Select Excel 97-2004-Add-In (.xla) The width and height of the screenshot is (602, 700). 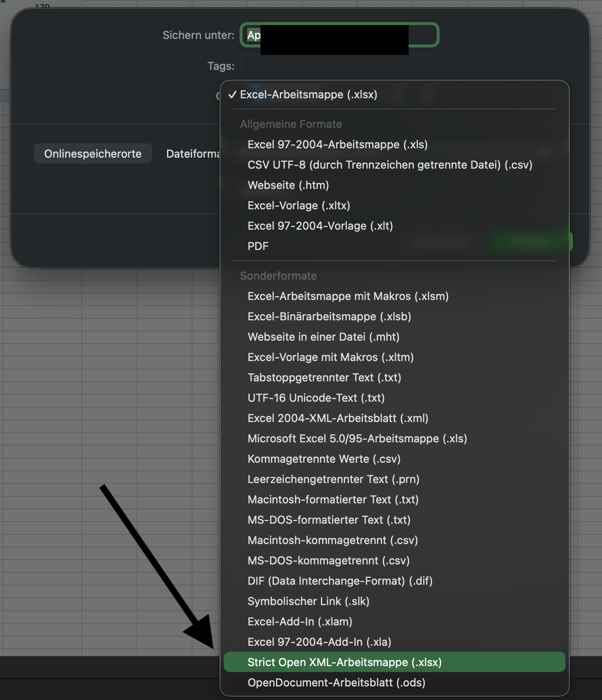click(394, 642)
